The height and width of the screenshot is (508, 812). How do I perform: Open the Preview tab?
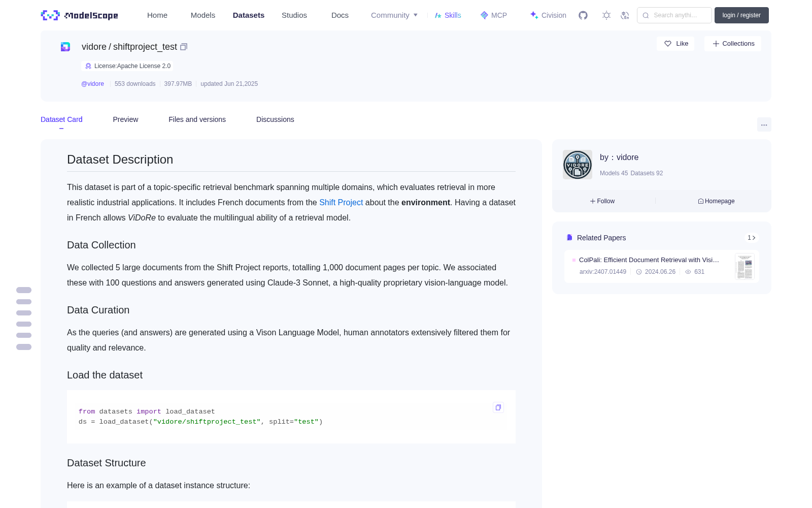(x=125, y=119)
